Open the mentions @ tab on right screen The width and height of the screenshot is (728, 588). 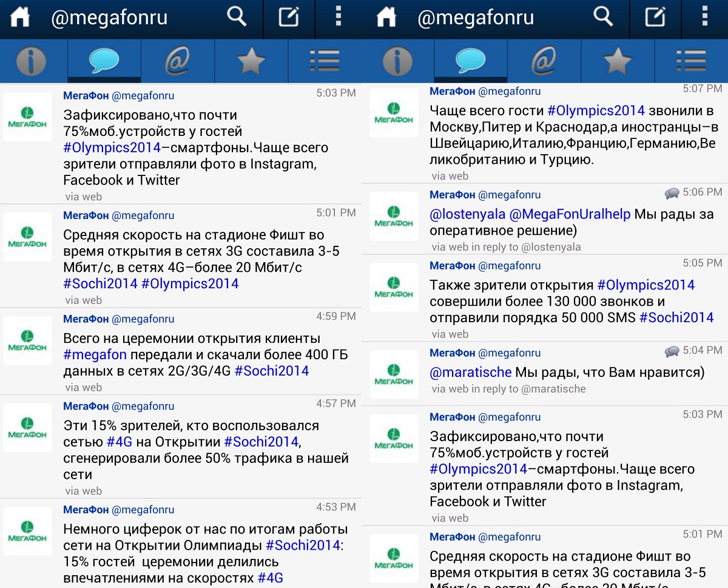tap(544, 61)
